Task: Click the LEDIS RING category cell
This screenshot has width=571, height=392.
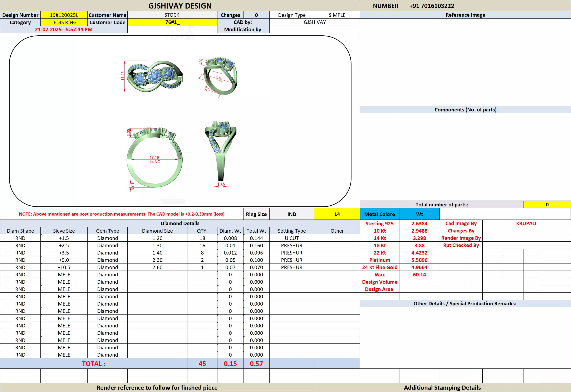Action: tap(64, 22)
